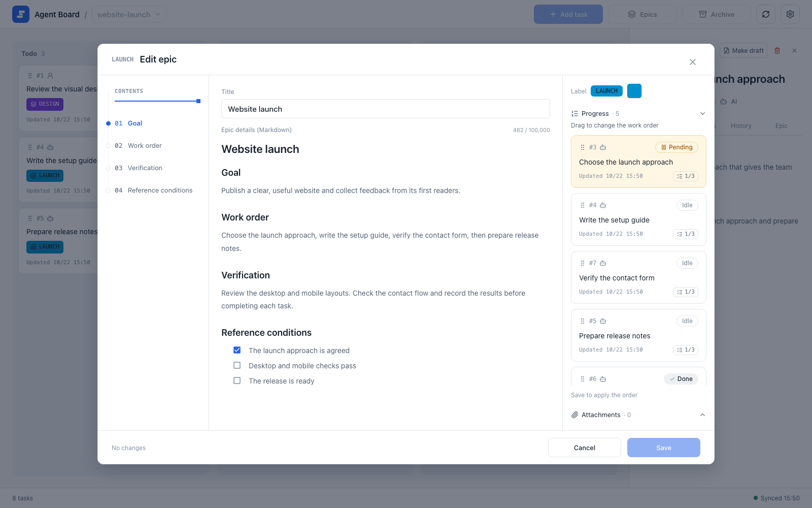Click the robot icon on card #7

[603, 263]
